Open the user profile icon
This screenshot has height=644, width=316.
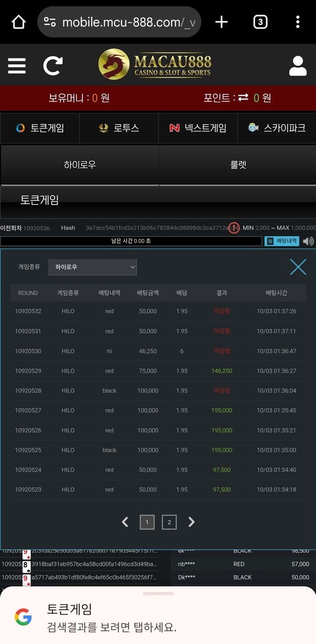click(298, 66)
